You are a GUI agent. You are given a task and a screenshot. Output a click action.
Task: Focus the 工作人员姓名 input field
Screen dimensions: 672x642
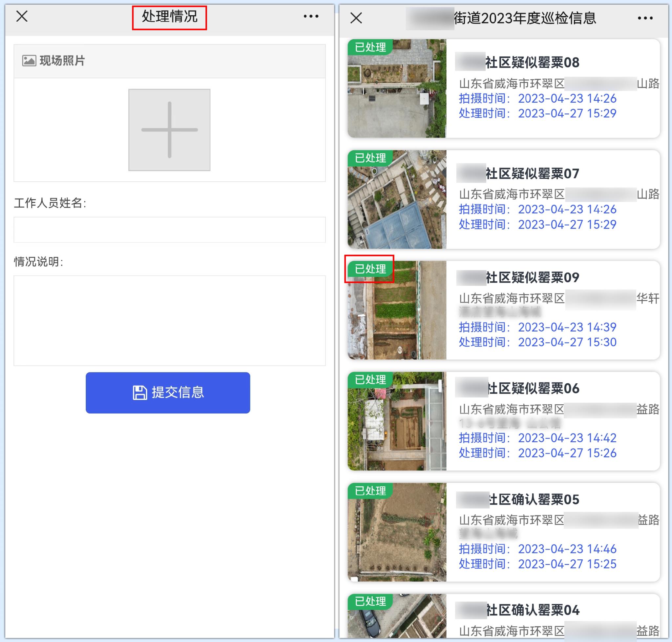tap(170, 230)
